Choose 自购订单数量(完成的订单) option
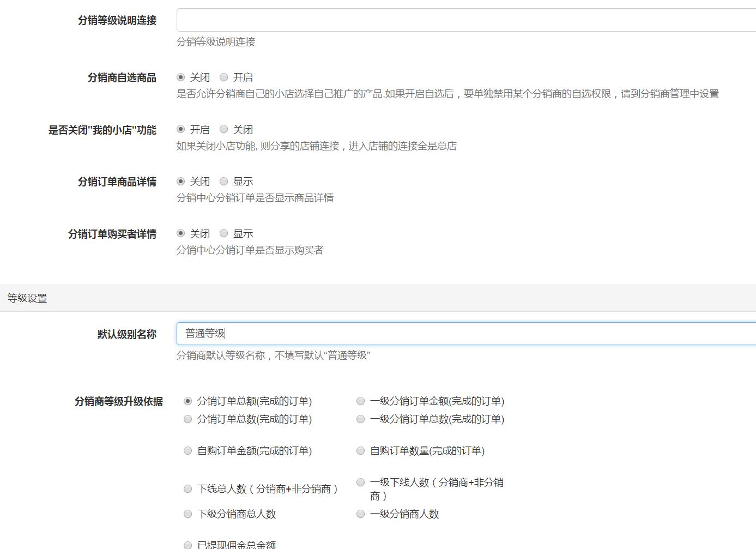The image size is (756, 549). click(x=360, y=451)
